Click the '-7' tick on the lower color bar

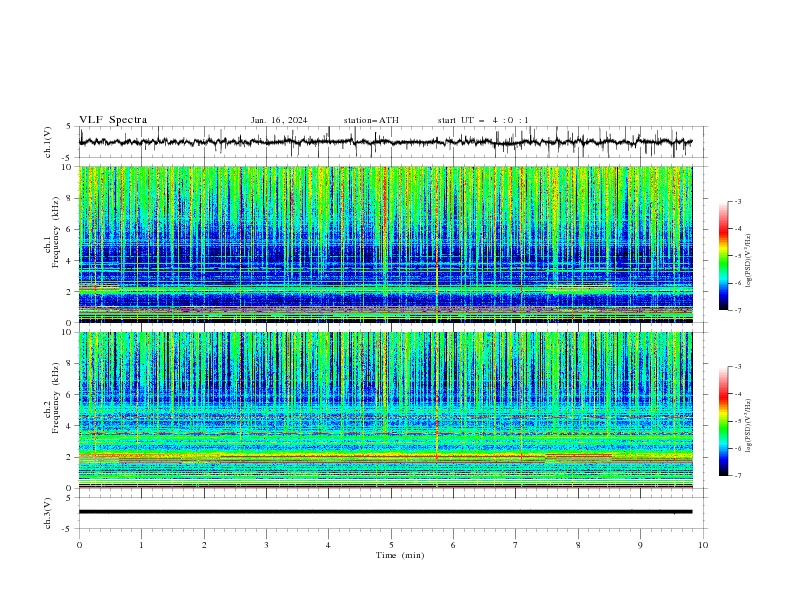tap(738, 475)
